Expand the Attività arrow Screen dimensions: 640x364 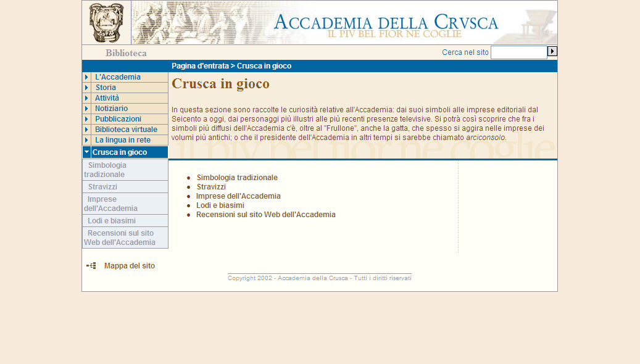coord(86,98)
